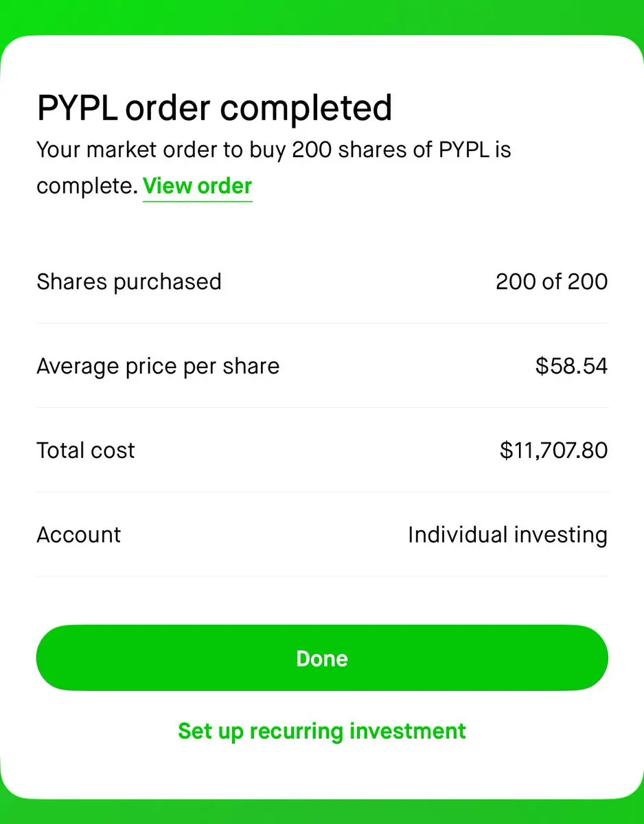644x824 pixels.
Task: Tap Set up recurring investment
Action: [x=322, y=731]
